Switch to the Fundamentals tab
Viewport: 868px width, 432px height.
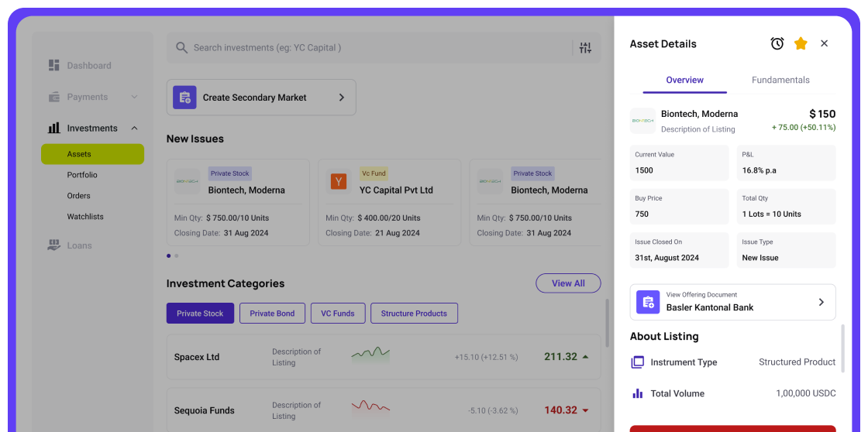coord(780,81)
